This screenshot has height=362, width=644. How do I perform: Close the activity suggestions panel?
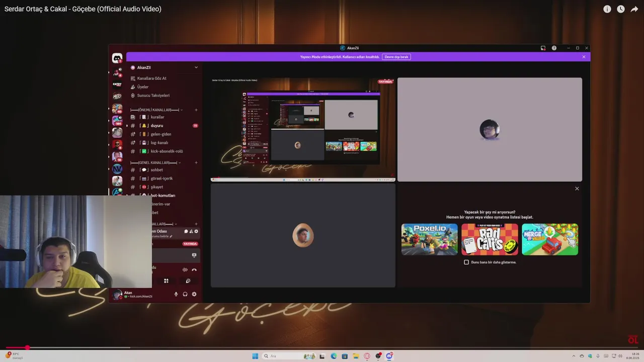(577, 189)
